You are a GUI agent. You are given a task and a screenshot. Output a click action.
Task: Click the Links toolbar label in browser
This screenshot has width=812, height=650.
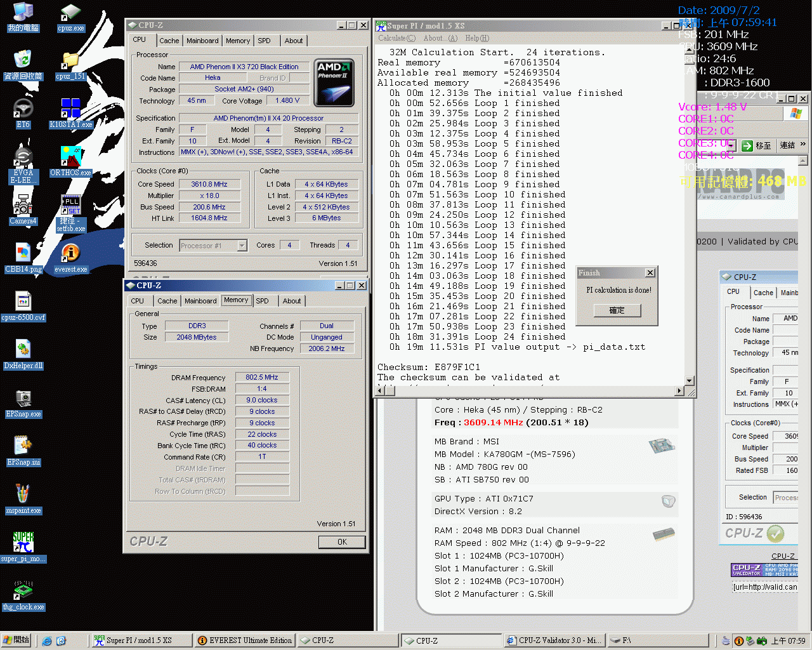[x=787, y=145]
